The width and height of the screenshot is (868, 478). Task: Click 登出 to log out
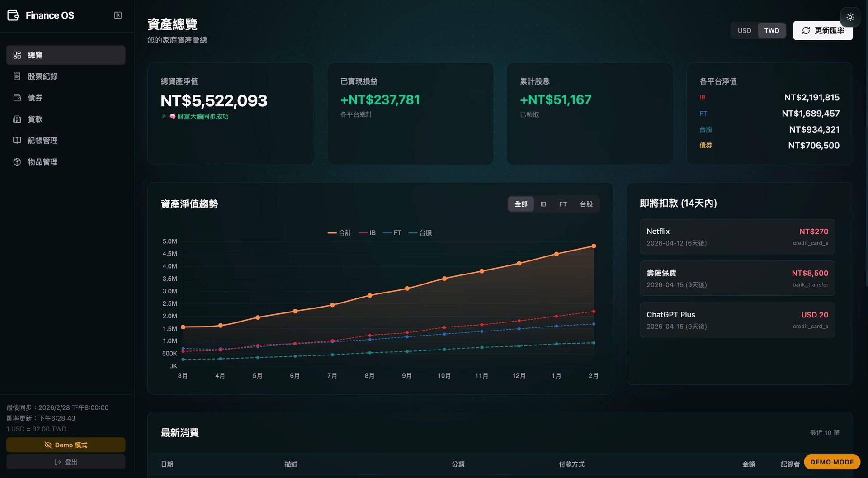(x=66, y=462)
